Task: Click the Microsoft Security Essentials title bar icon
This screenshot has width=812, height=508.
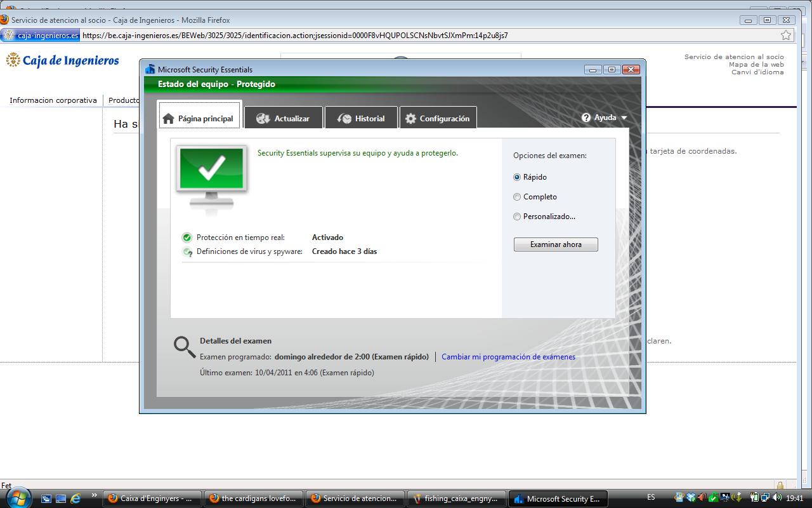Action: coord(150,69)
